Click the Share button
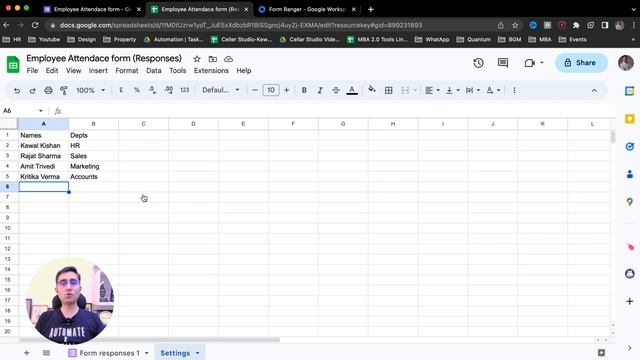 [581, 63]
